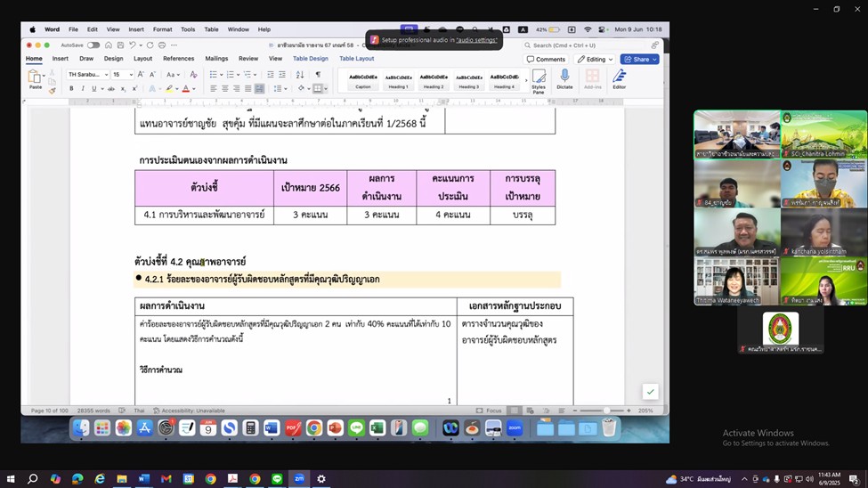Enable Focus mode in status bar
Viewport: 868px width, 488px height.
click(x=489, y=411)
